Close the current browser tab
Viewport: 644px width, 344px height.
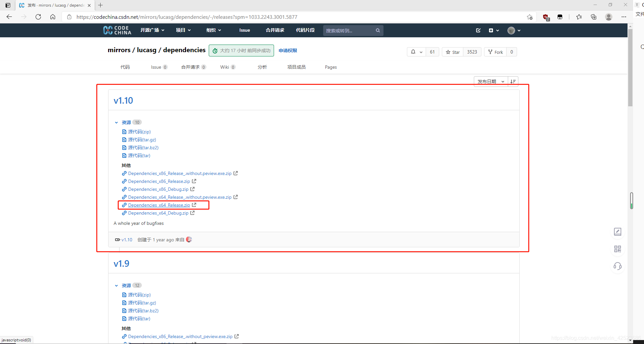pyautogui.click(x=89, y=5)
